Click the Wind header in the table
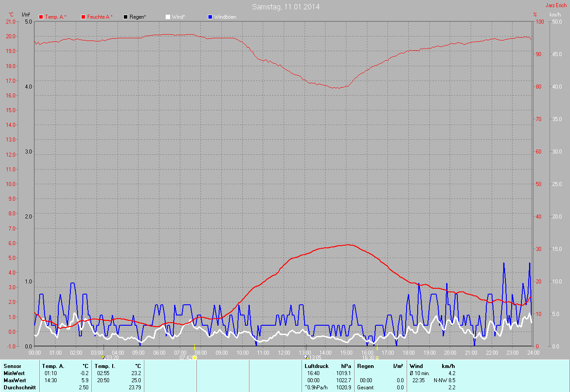This screenshot has height=392, width=570. click(x=416, y=366)
